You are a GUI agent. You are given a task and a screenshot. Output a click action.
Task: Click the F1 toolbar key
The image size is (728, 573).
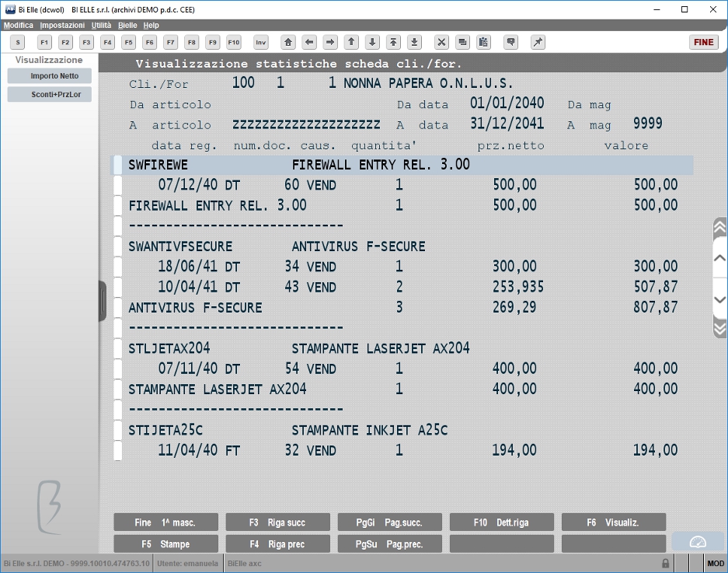pos(44,42)
